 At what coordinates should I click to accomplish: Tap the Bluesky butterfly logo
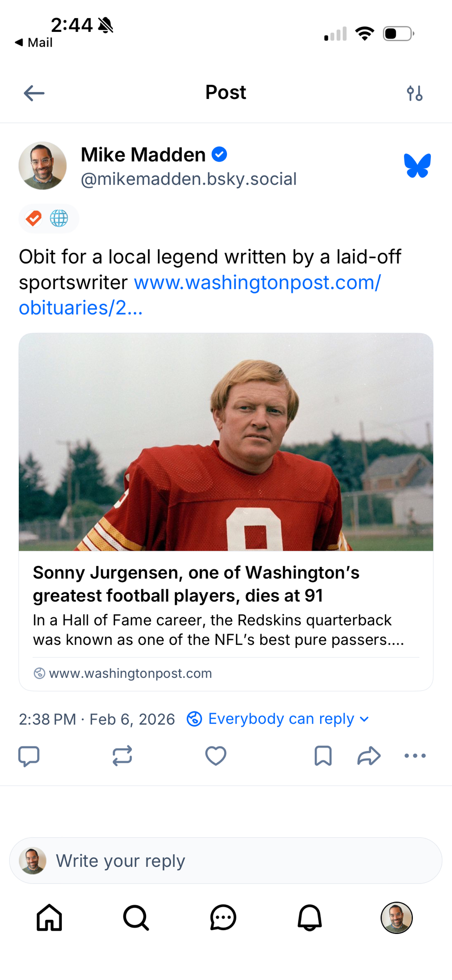(x=417, y=166)
